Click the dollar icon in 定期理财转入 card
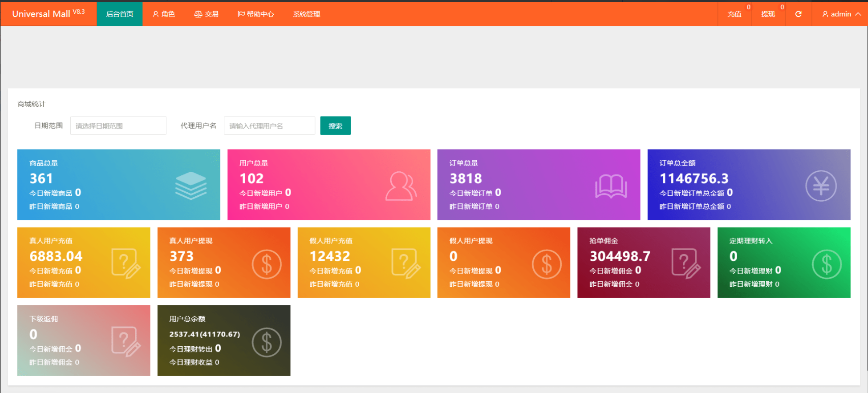The height and width of the screenshot is (393, 868). pyautogui.click(x=827, y=264)
